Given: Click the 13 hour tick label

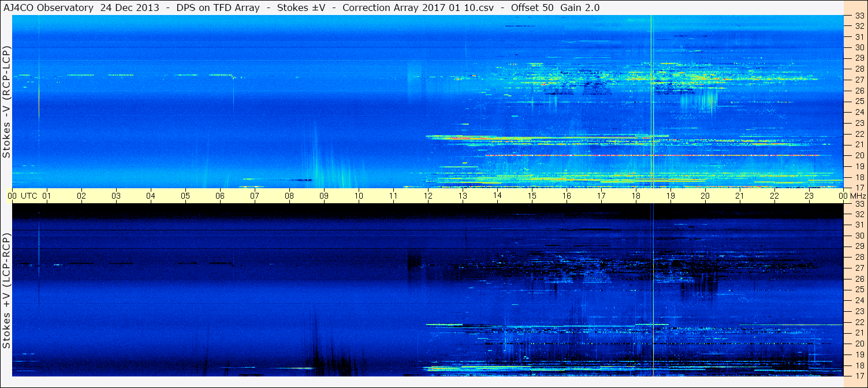Looking at the screenshot, I should coord(463,196).
